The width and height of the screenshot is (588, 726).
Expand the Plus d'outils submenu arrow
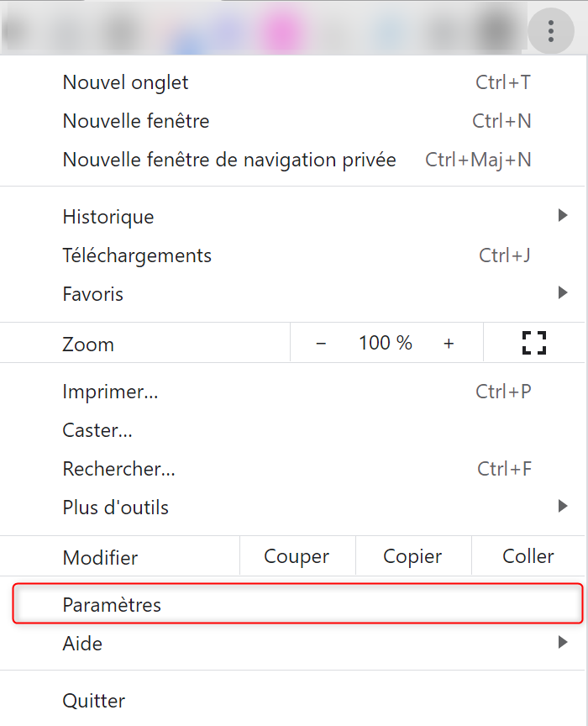point(563,507)
